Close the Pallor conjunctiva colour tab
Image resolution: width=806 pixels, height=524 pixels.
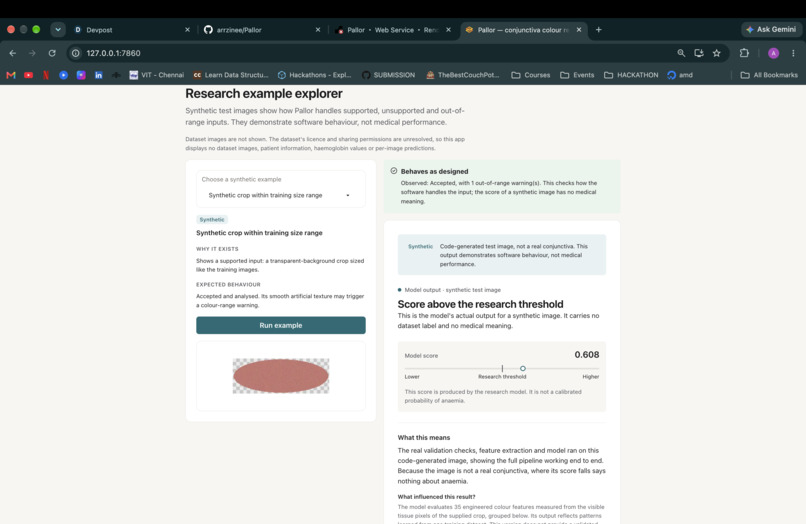click(579, 30)
